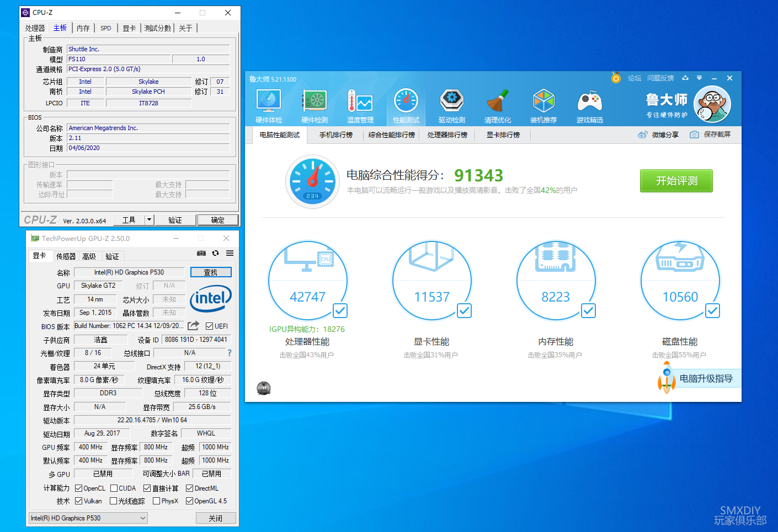The image size is (778, 532).
Task: Click the GPU name field Intel HD Graphics P530
Action: [x=129, y=272]
